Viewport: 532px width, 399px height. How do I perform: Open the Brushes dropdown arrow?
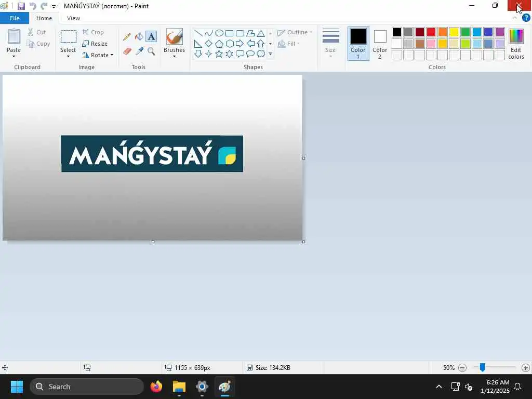tap(174, 57)
